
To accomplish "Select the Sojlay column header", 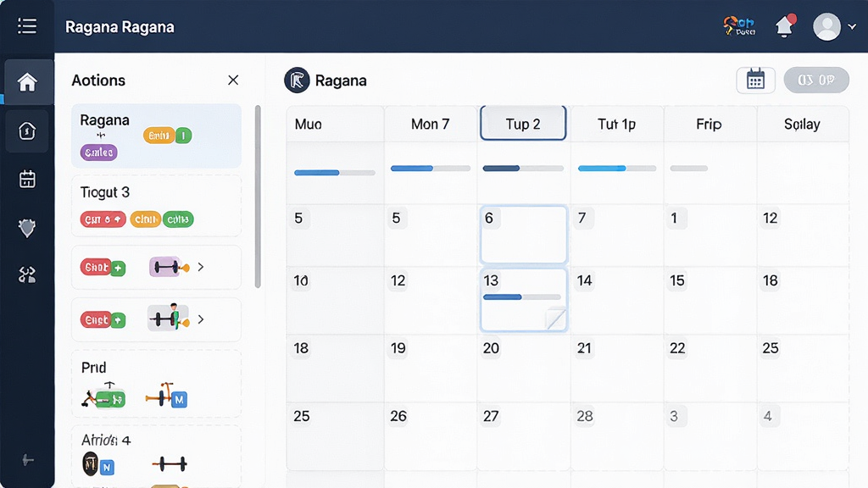I will [x=802, y=124].
